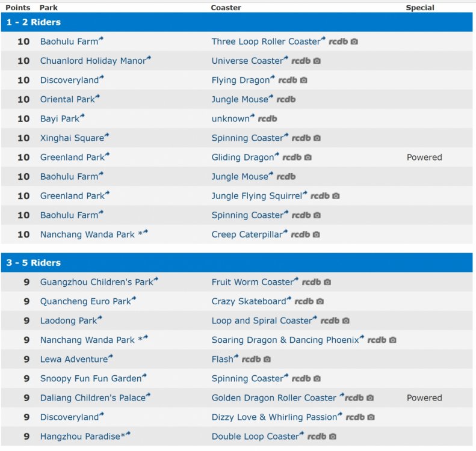Click the camera icon for Soaring Dragon & Dancing Phoenix
The image size is (476, 451).
393,340
